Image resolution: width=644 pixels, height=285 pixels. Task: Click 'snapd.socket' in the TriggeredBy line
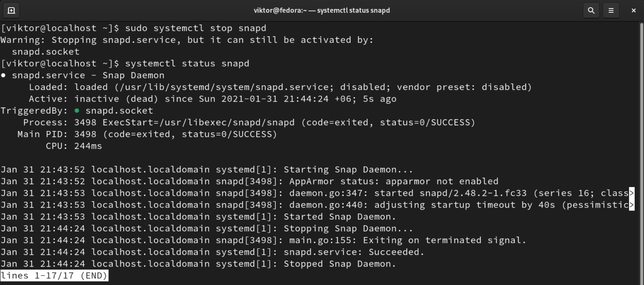tap(119, 111)
